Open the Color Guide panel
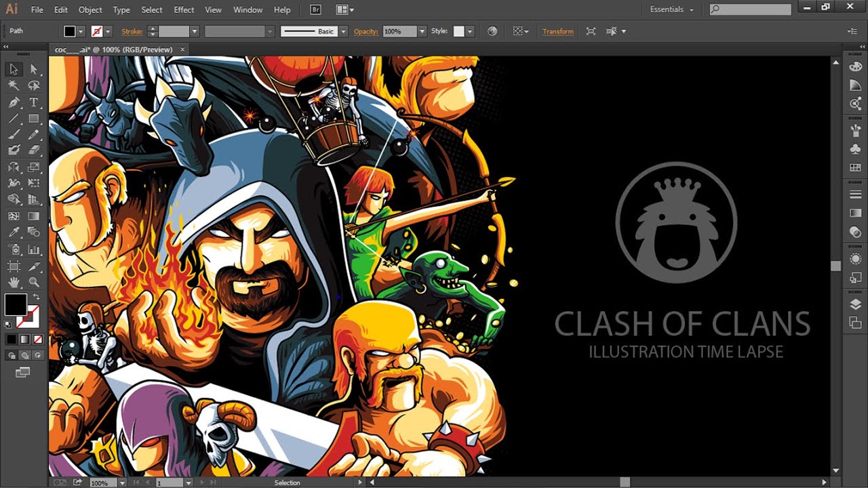 (x=855, y=85)
